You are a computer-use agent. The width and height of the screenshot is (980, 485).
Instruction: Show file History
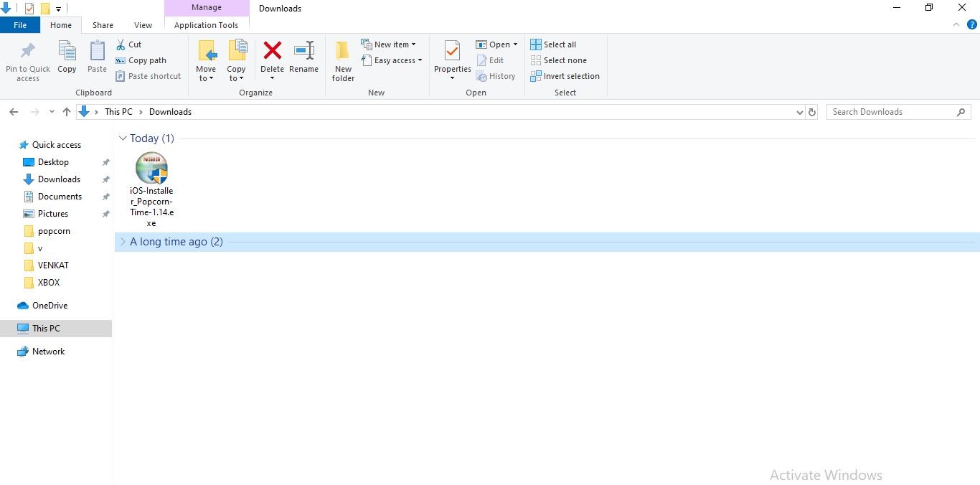tap(496, 76)
